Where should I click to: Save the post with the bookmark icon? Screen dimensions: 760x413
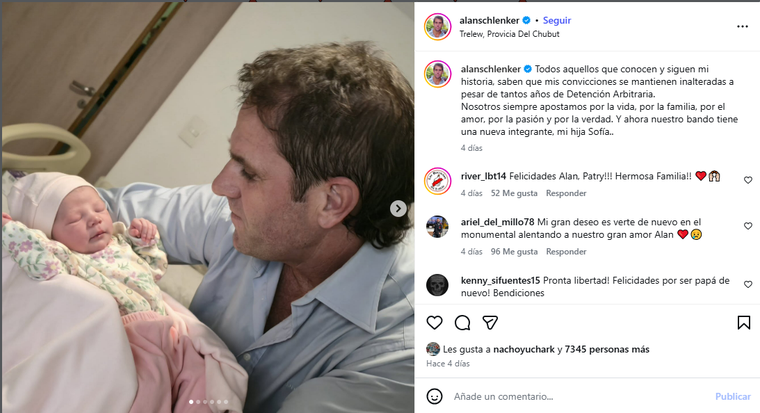click(743, 323)
